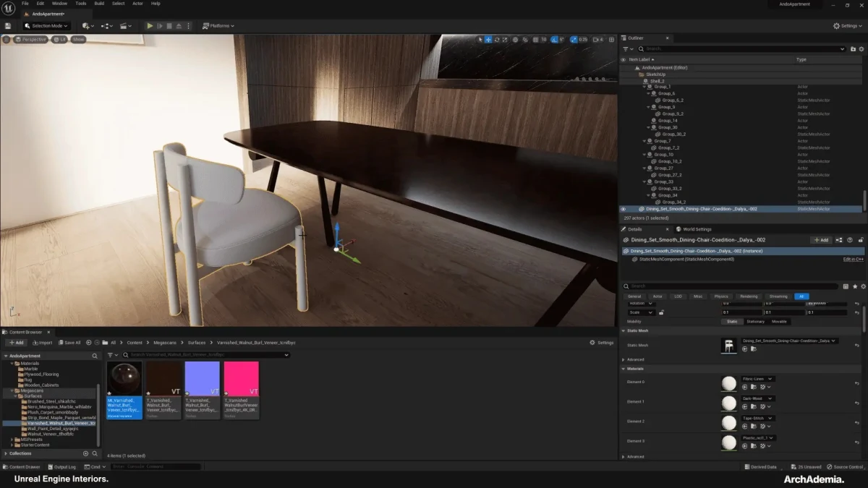Open the Platforms dropdown menu
The image size is (868, 488).
pyautogui.click(x=218, y=26)
